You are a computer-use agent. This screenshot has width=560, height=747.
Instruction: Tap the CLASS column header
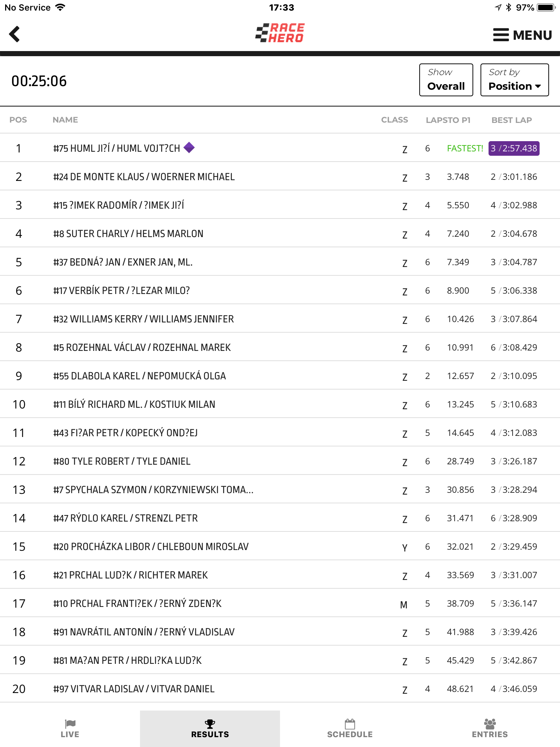pos(394,120)
